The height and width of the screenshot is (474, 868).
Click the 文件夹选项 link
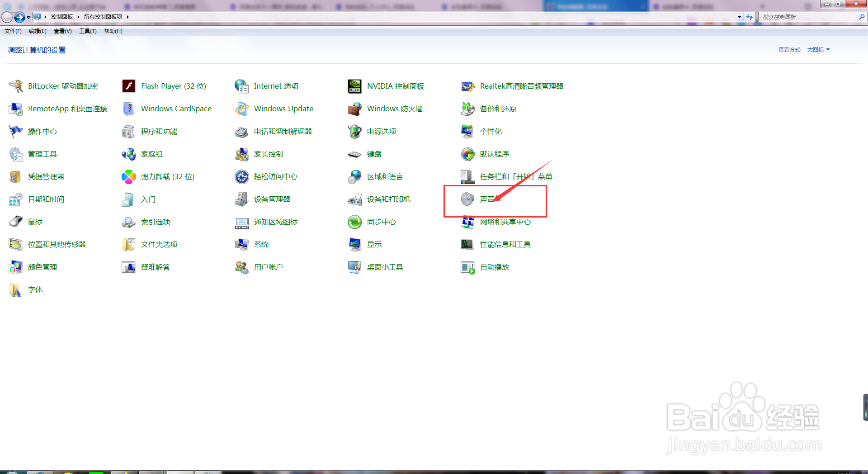pyautogui.click(x=159, y=244)
